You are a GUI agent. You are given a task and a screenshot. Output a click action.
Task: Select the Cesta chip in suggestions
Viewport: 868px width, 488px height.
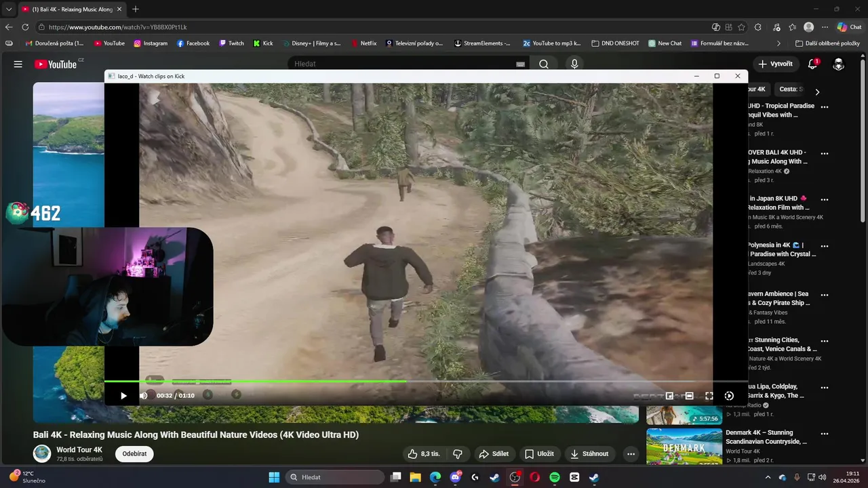coord(790,89)
